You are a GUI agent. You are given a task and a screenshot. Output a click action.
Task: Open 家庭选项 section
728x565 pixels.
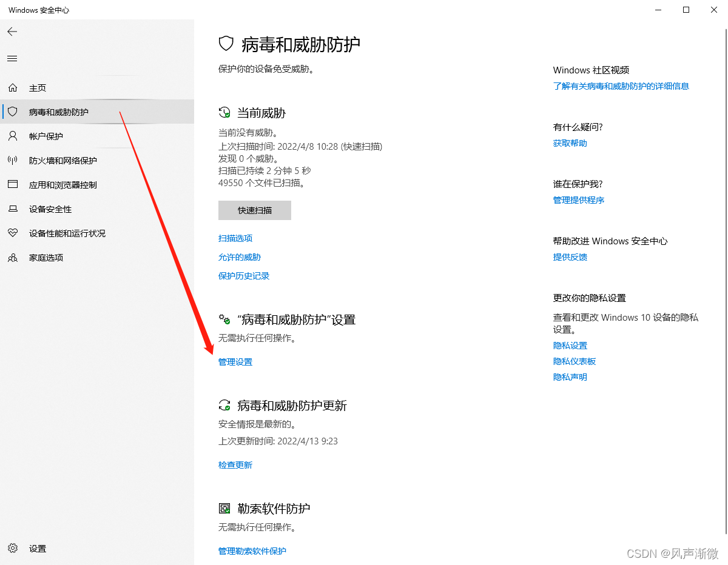[97, 258]
